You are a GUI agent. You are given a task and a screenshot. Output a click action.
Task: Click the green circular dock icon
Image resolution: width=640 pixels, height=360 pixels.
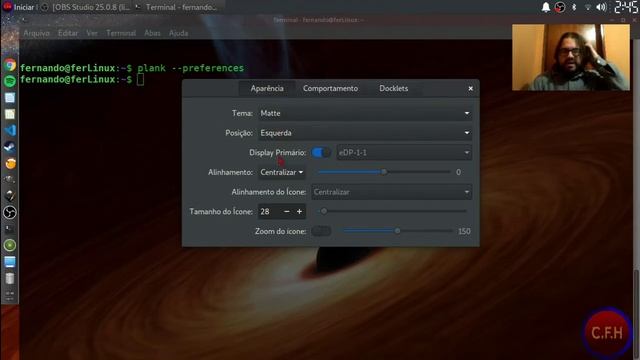click(10, 245)
